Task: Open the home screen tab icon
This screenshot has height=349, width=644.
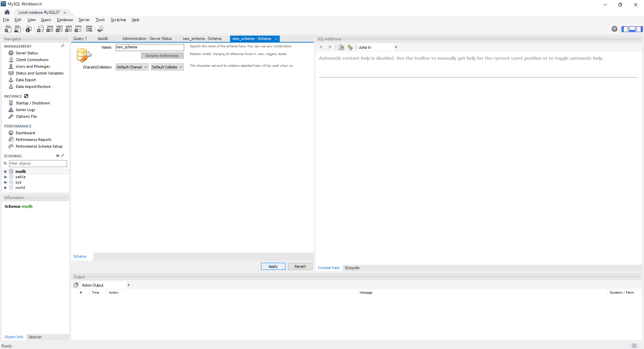Action: click(7, 12)
